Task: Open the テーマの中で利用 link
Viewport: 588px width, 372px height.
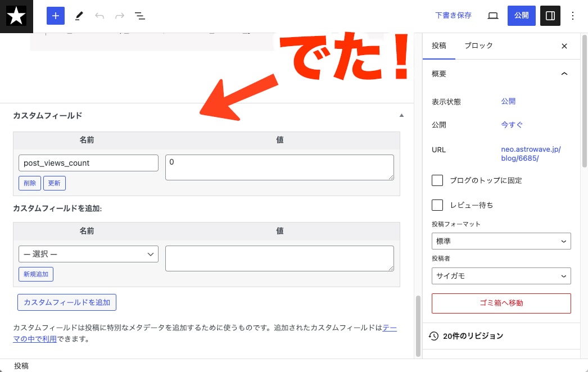Action: pos(34,338)
